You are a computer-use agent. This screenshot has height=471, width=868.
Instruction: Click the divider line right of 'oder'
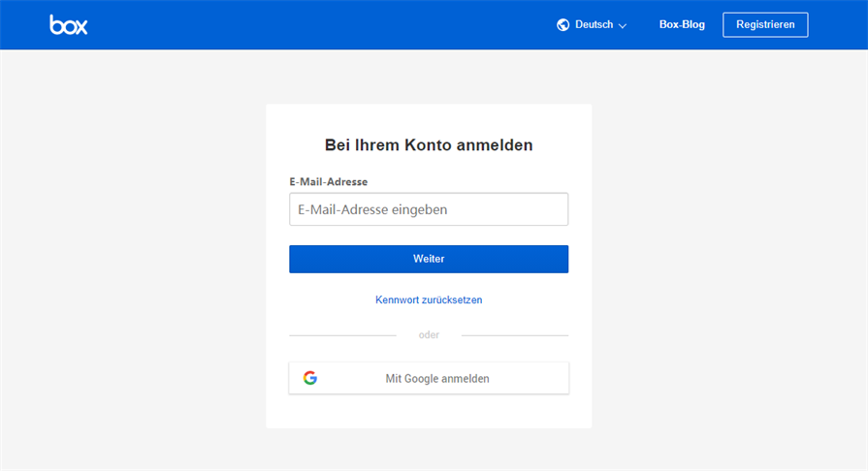pyautogui.click(x=515, y=335)
